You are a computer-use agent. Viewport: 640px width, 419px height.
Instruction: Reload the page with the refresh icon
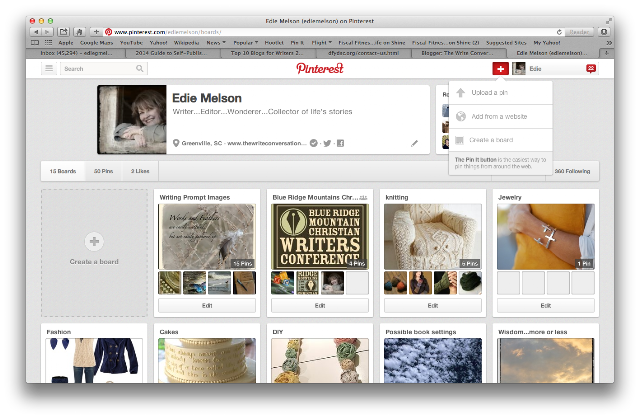click(559, 32)
